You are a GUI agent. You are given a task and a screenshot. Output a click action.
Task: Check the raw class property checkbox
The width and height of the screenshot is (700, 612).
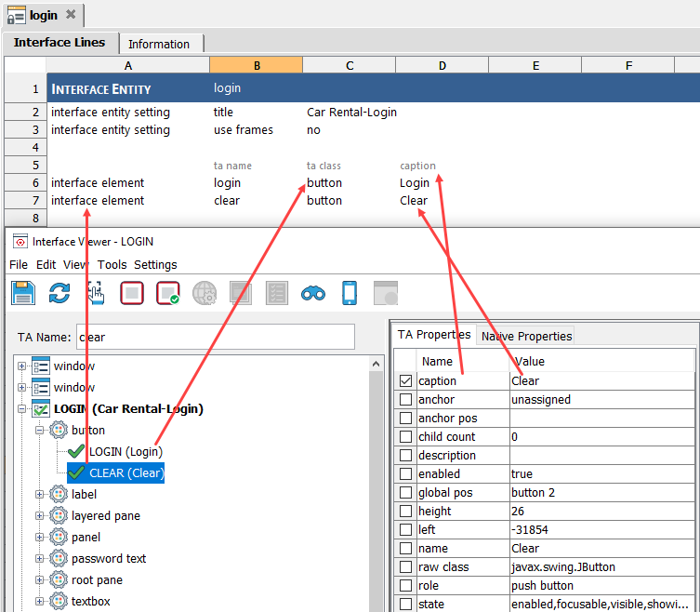coord(405,566)
